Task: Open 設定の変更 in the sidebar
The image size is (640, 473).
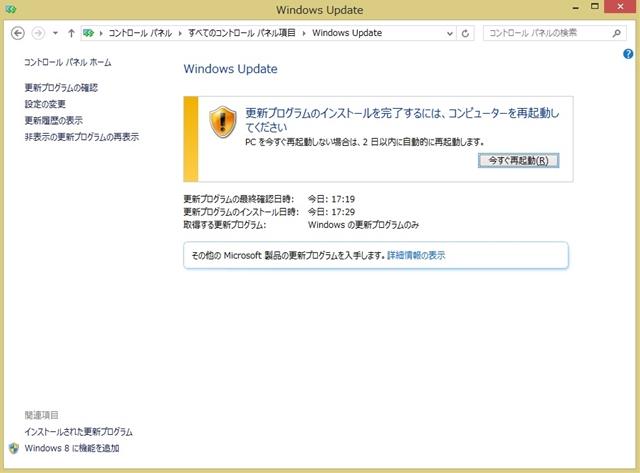Action: [x=45, y=104]
